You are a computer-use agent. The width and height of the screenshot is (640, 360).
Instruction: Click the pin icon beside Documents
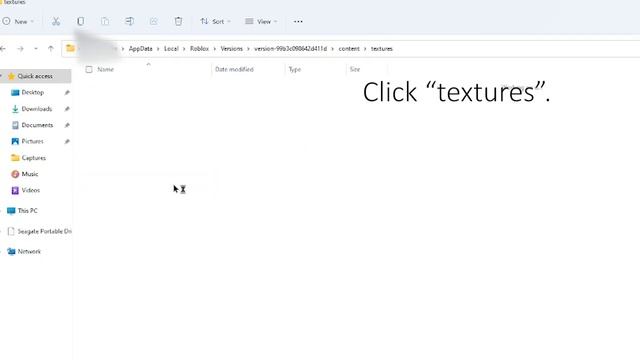pyautogui.click(x=67, y=125)
